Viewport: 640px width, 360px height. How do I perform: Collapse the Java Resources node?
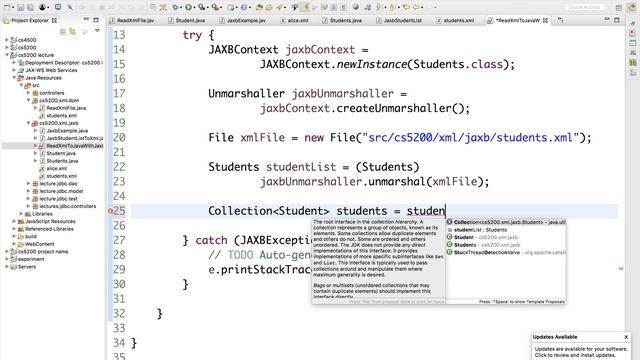pos(14,78)
